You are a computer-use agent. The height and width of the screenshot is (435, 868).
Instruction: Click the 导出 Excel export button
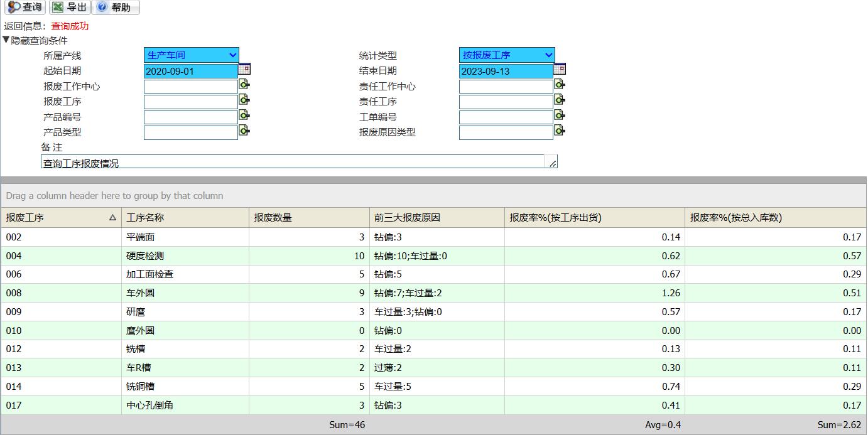(70, 8)
